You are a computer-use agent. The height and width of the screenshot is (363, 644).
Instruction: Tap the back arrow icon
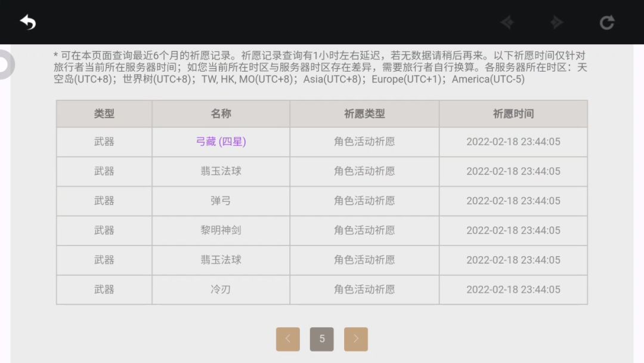point(28,22)
